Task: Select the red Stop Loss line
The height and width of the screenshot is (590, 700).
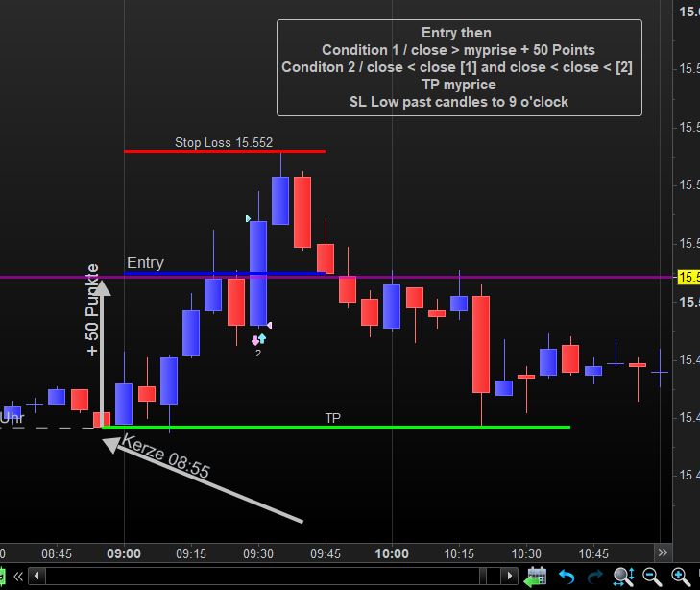Action: pos(225,152)
